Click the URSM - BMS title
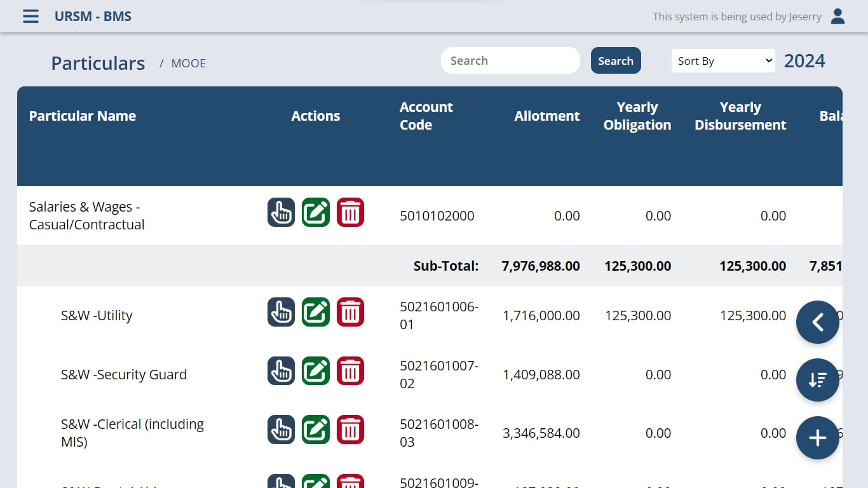 pyautogui.click(x=93, y=17)
